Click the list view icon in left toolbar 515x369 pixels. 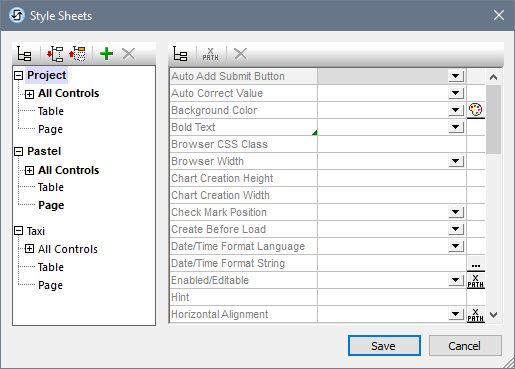pos(24,54)
